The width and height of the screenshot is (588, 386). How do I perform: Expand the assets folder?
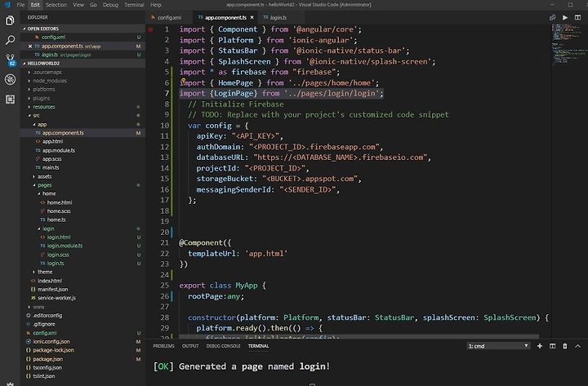click(44, 176)
